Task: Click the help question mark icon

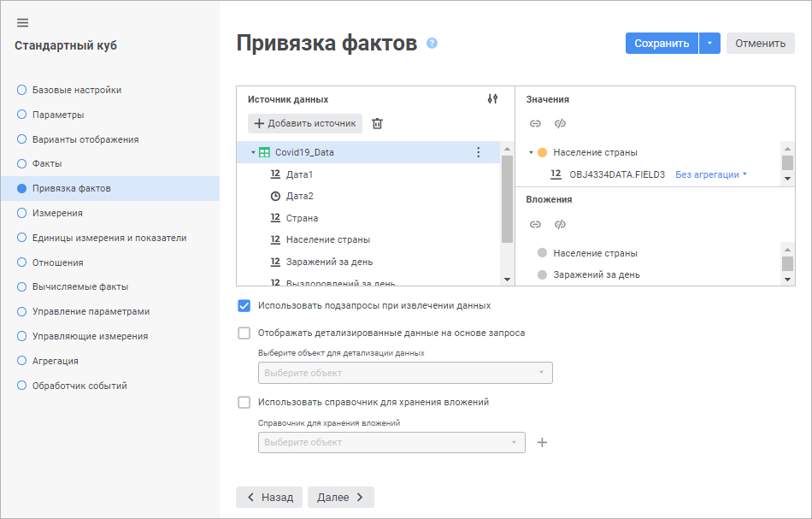Action: pos(432,43)
